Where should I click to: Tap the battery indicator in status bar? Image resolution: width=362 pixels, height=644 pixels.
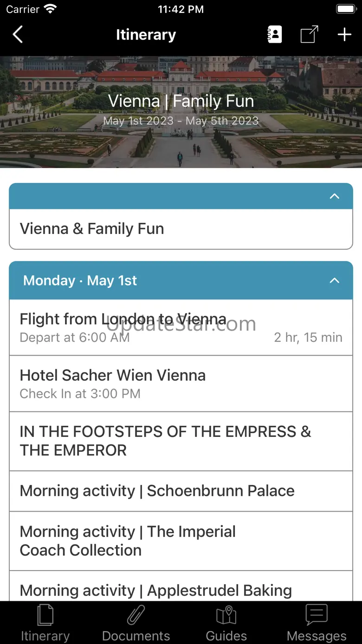[346, 9]
